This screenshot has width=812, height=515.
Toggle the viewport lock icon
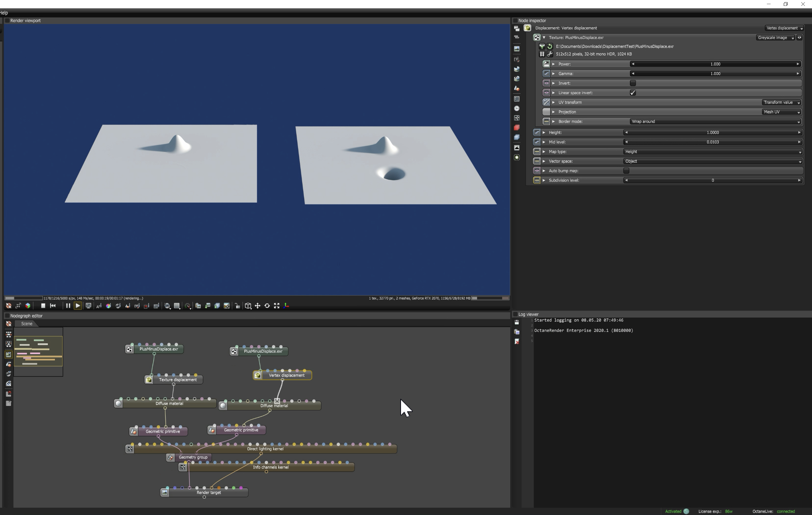(x=237, y=306)
